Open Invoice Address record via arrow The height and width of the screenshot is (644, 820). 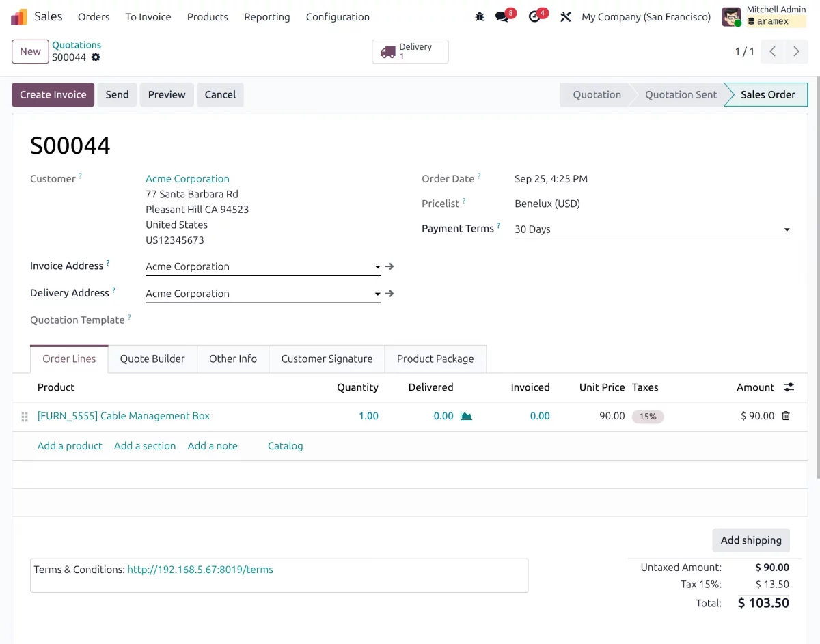pos(389,266)
